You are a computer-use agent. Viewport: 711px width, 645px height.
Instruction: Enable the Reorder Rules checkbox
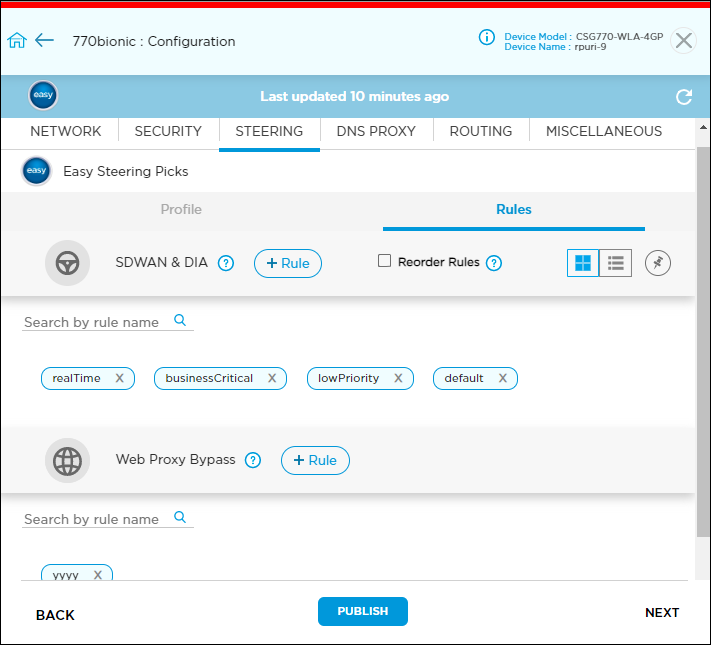384,261
